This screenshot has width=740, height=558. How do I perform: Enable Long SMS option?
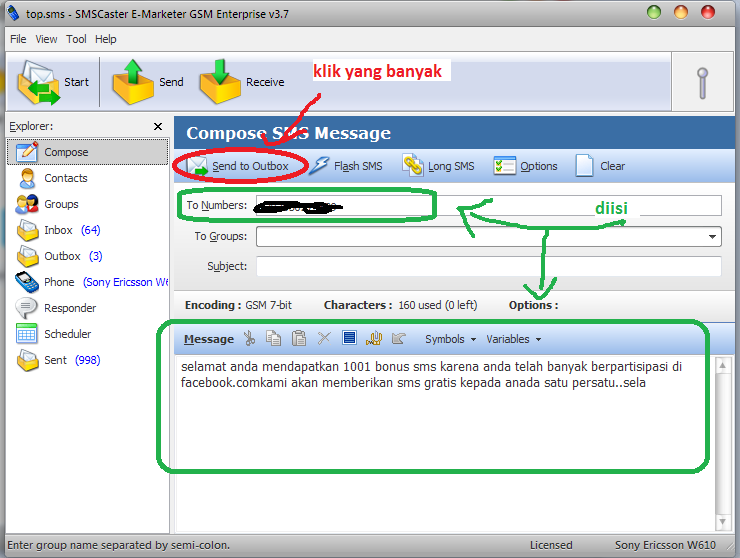pyautogui.click(x=438, y=166)
